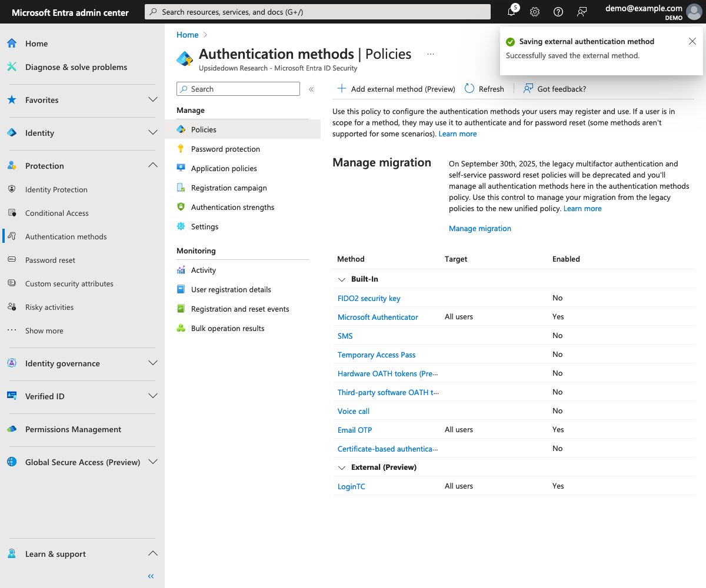Collapse the External (Preview) methods group
The image size is (706, 588).
(x=342, y=467)
